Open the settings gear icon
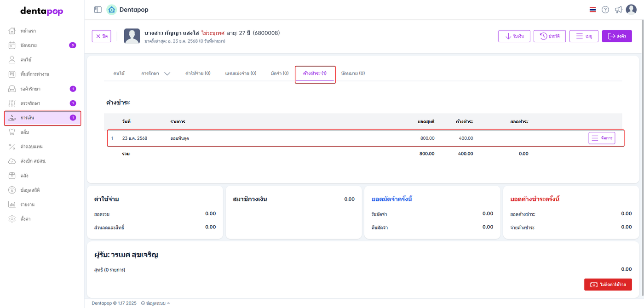644x308 pixels. [12, 219]
